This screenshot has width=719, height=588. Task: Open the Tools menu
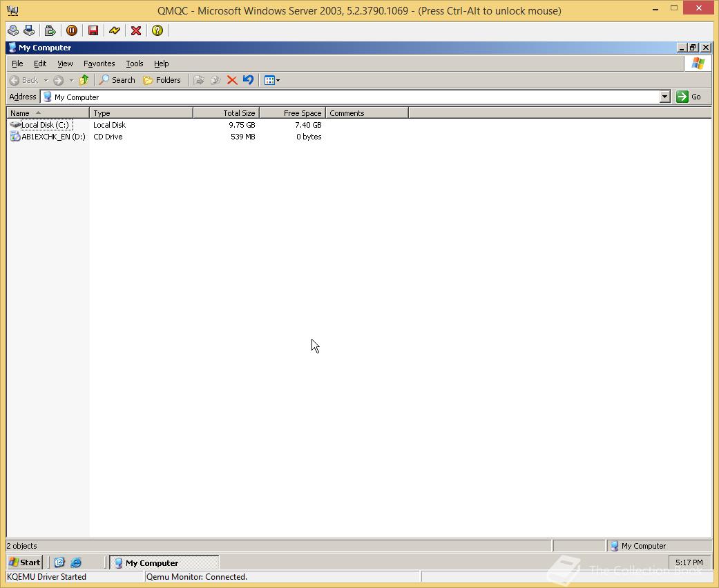coord(135,63)
